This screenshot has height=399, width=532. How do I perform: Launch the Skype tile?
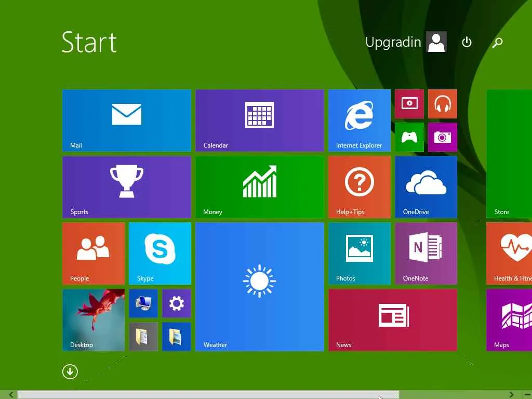coord(160,254)
